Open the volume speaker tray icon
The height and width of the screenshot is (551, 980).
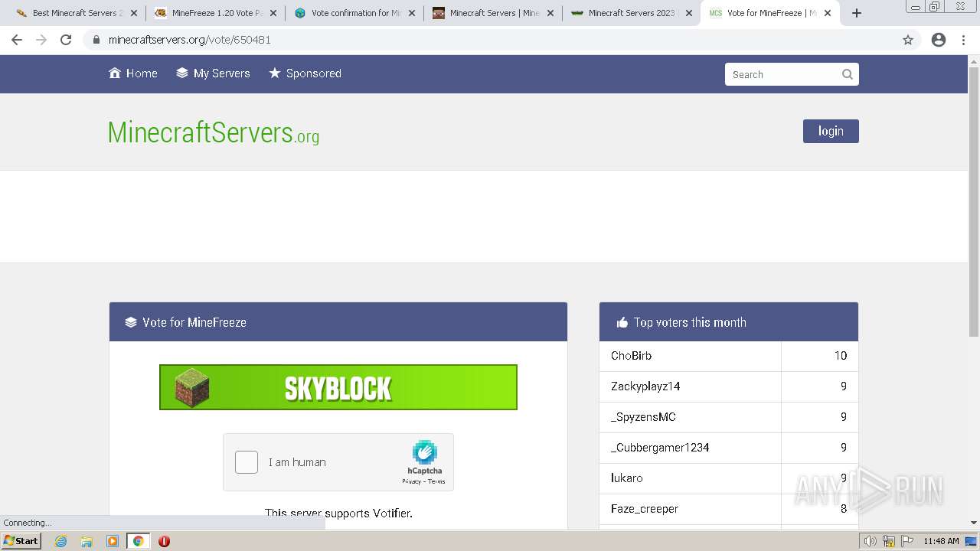point(871,541)
